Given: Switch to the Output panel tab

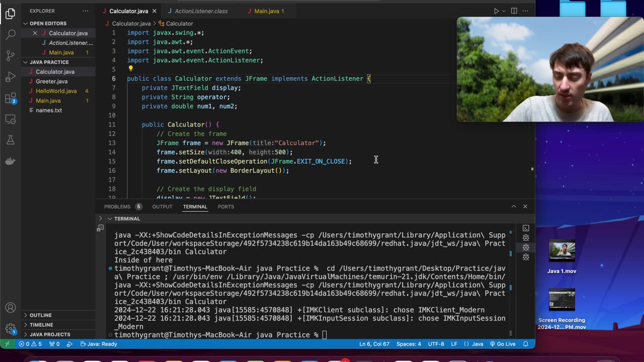Looking at the screenshot, I should tap(163, 207).
